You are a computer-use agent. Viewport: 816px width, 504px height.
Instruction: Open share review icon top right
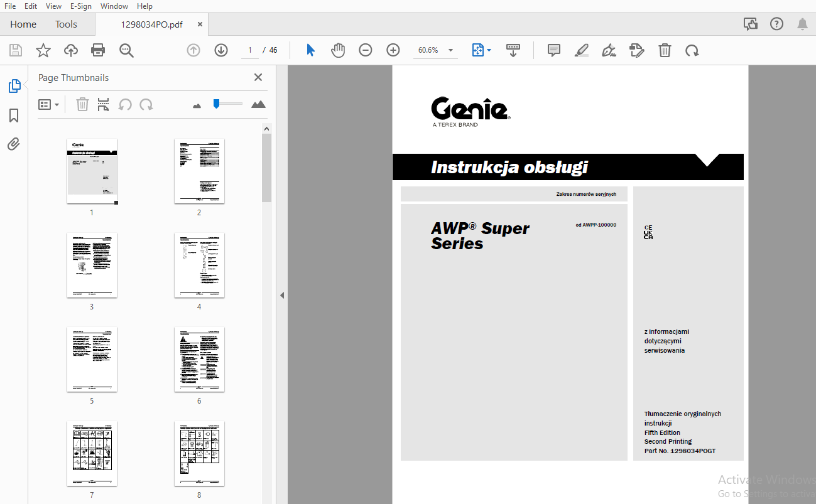pyautogui.click(x=751, y=24)
